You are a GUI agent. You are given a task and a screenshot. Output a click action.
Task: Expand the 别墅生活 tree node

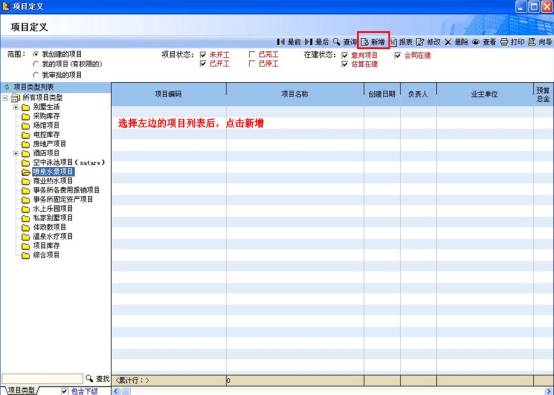coord(16,107)
